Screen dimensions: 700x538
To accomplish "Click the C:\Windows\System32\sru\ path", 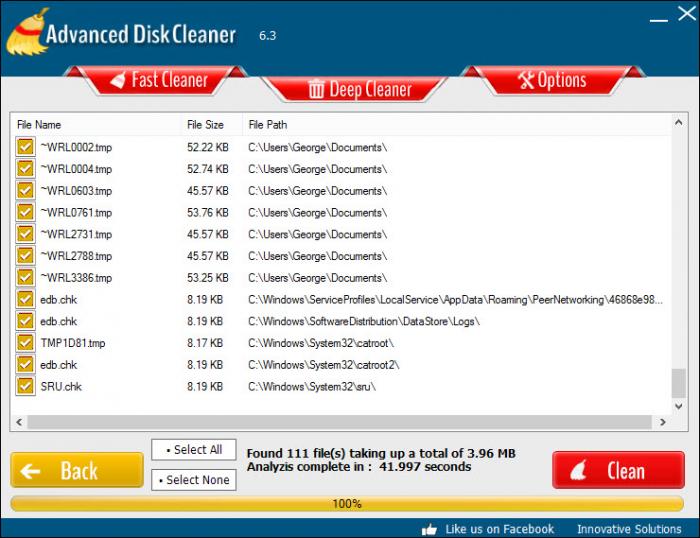I will click(x=312, y=387).
